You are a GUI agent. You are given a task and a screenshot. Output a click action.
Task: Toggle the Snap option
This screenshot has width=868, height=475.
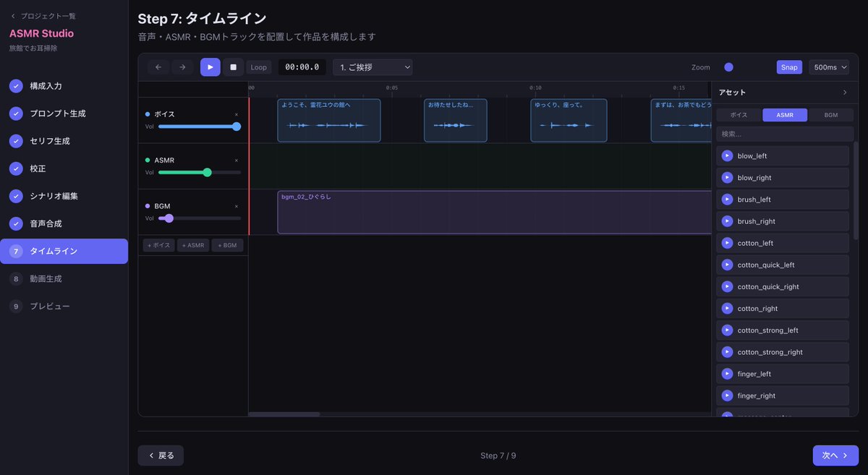tap(789, 67)
